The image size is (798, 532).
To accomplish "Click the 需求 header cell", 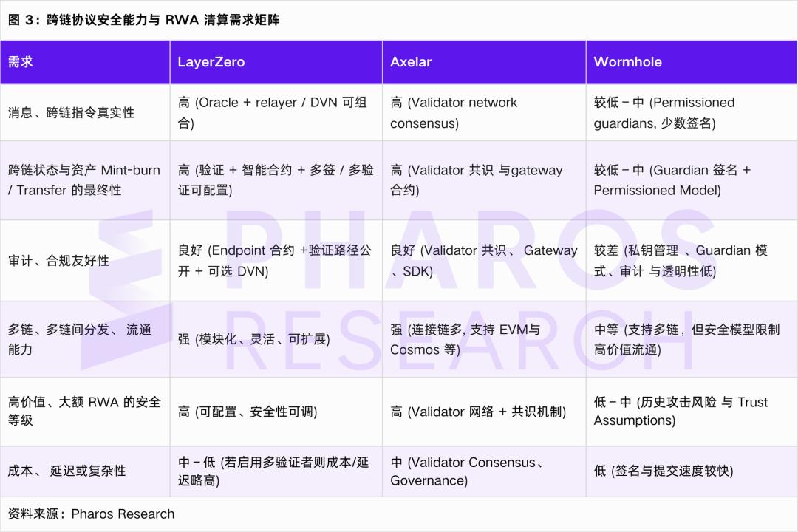I will 18,62.
